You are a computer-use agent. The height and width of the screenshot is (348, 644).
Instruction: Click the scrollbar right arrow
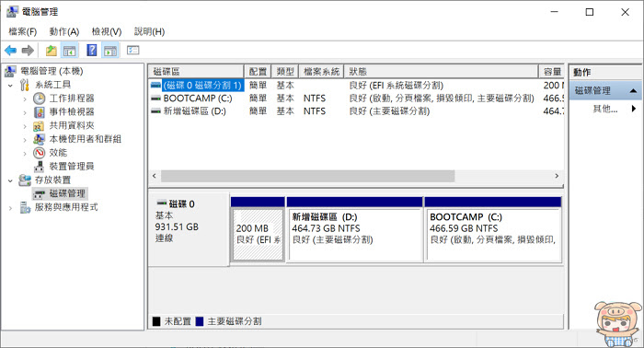[557, 176]
